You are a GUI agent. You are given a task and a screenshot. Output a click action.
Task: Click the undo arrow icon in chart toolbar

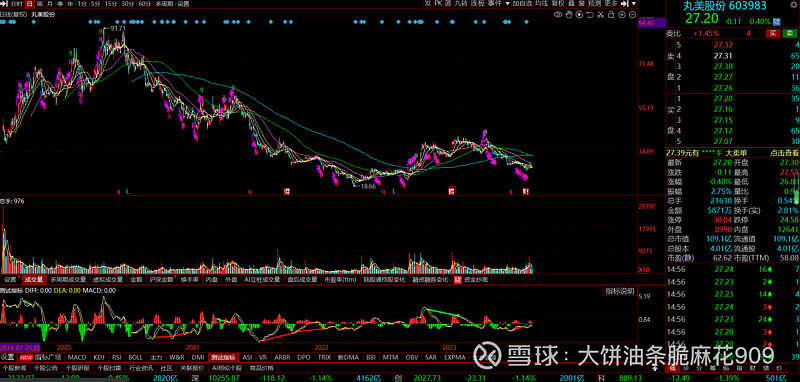point(590,14)
